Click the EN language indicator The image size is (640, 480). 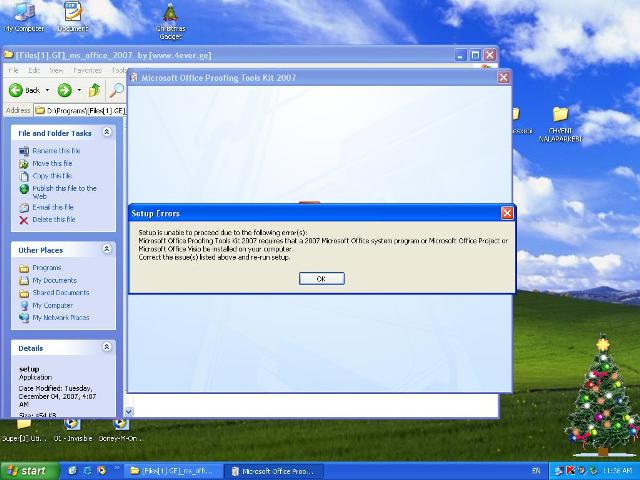(x=536, y=471)
